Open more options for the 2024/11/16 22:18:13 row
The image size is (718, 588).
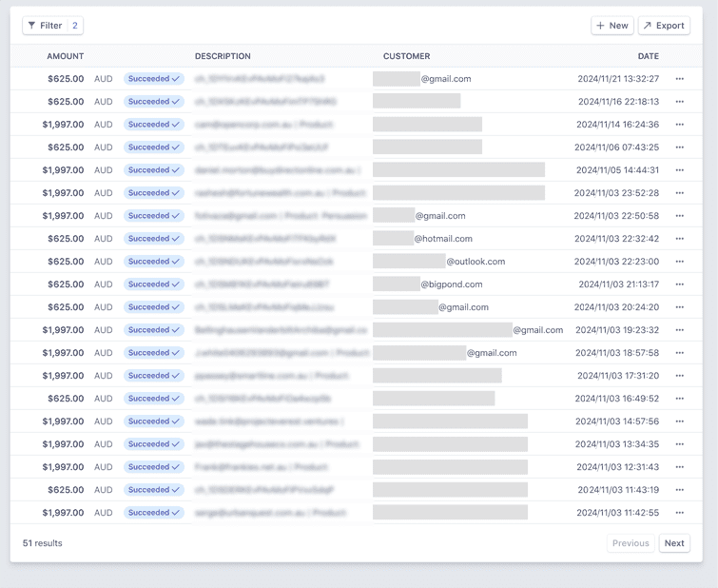tap(680, 102)
